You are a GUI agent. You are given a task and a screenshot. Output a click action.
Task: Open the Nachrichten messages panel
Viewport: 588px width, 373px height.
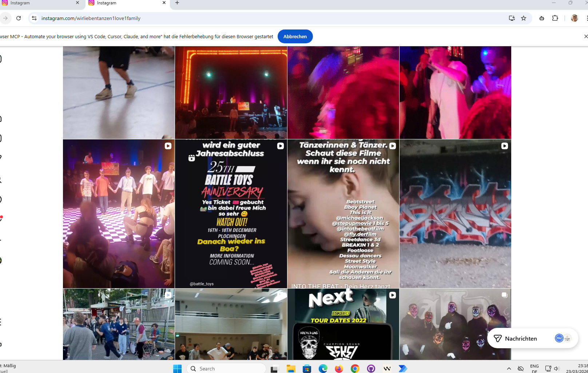click(x=520, y=338)
